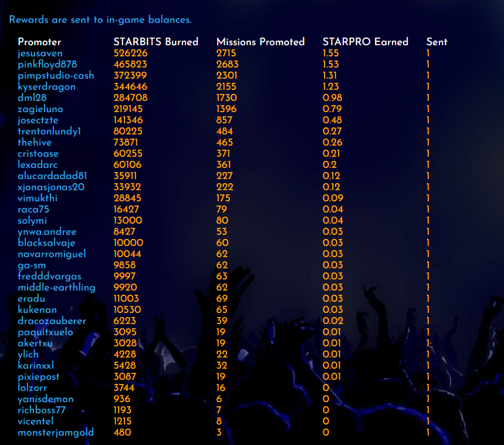
Task: Click pixiepost promoter name
Action: click(39, 377)
